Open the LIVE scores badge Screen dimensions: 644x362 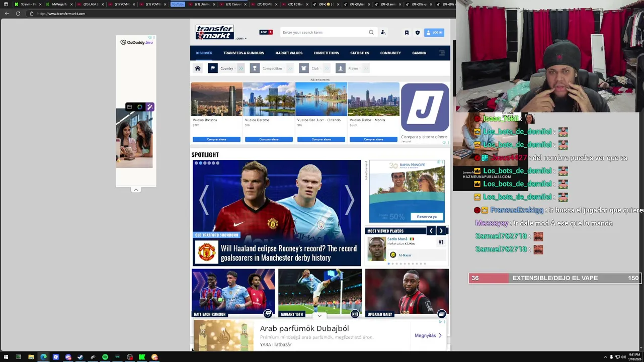click(266, 32)
